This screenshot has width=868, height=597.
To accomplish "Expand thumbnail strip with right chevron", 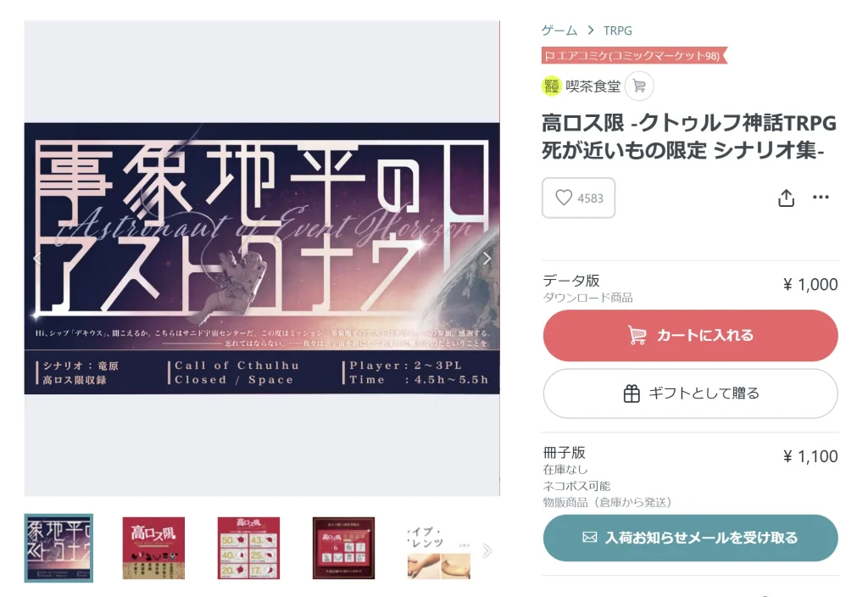I will pos(487,550).
